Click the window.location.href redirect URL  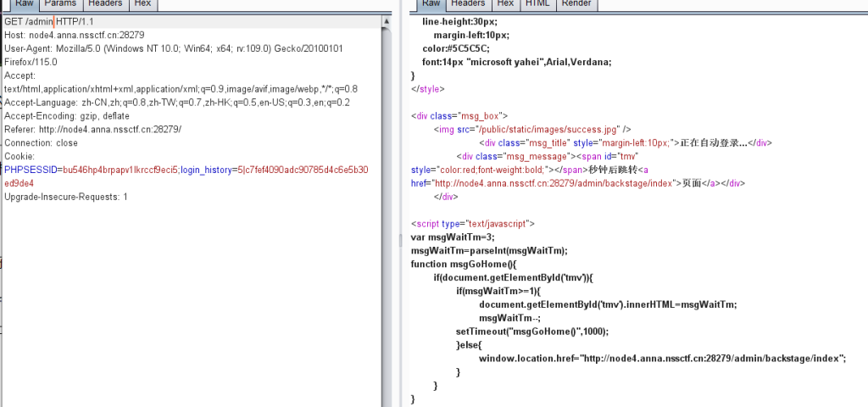[712, 359]
